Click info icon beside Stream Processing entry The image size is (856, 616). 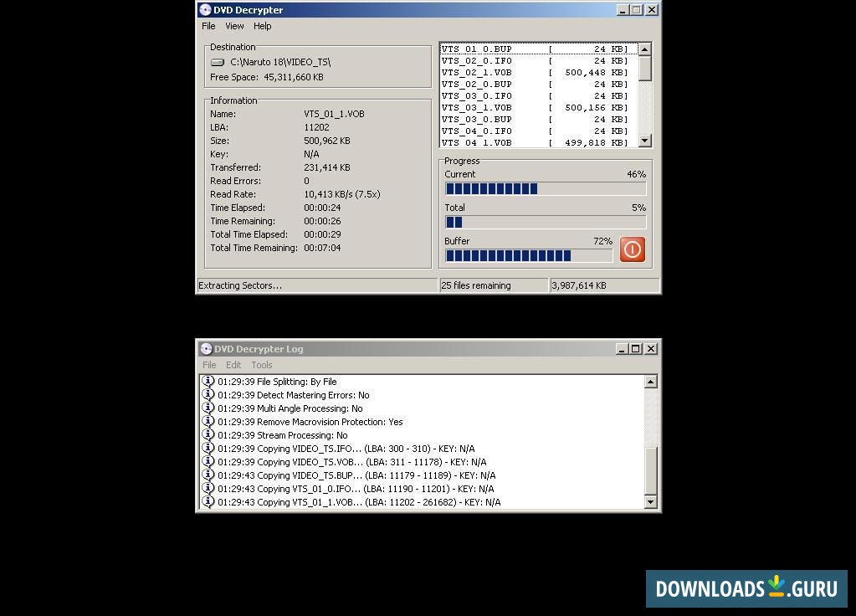coord(208,434)
